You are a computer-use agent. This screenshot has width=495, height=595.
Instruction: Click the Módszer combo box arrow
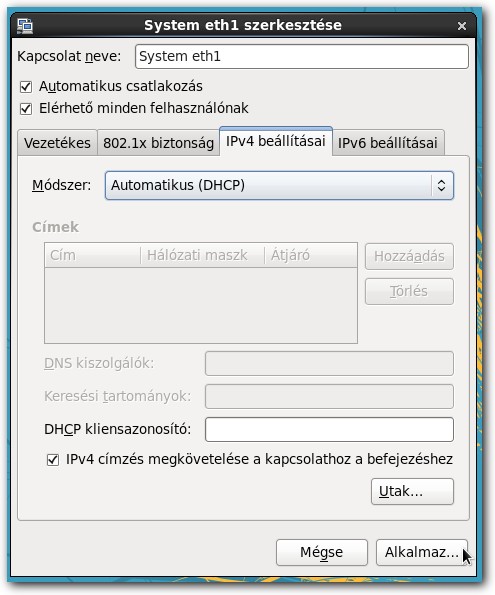pyautogui.click(x=441, y=185)
